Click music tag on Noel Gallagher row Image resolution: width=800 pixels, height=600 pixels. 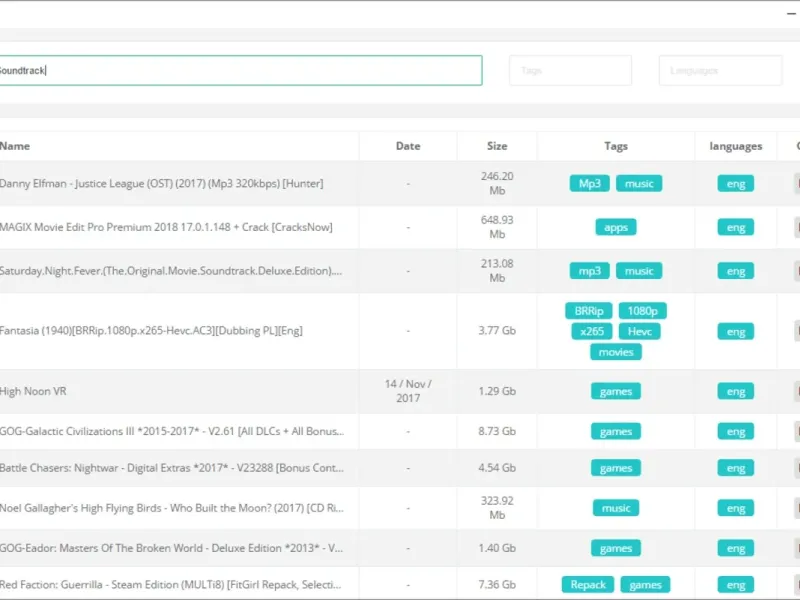coord(616,508)
